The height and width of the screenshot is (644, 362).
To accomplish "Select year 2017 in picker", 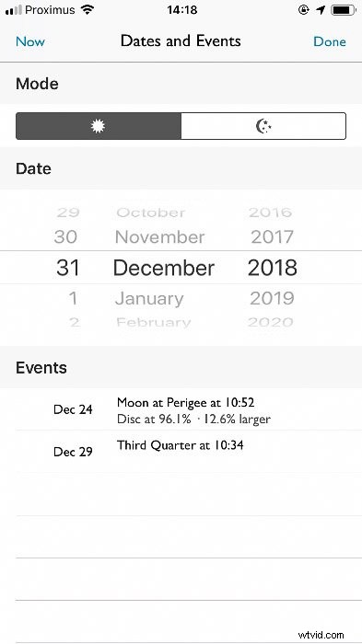I will click(x=272, y=237).
